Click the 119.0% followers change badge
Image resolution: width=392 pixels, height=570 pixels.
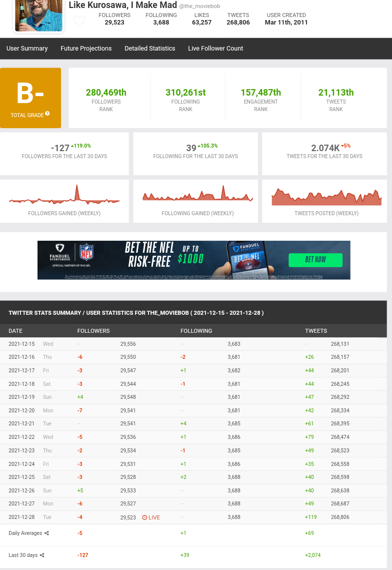point(81,146)
